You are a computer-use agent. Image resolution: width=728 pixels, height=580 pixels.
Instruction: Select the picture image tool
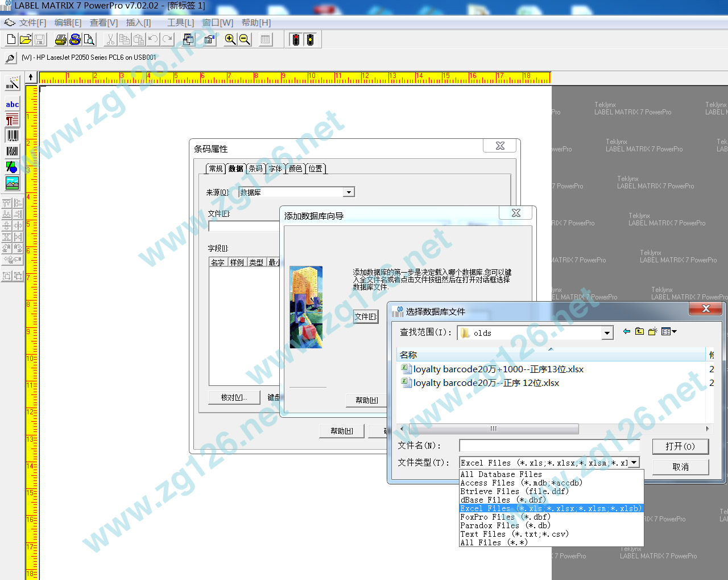tap(12, 183)
